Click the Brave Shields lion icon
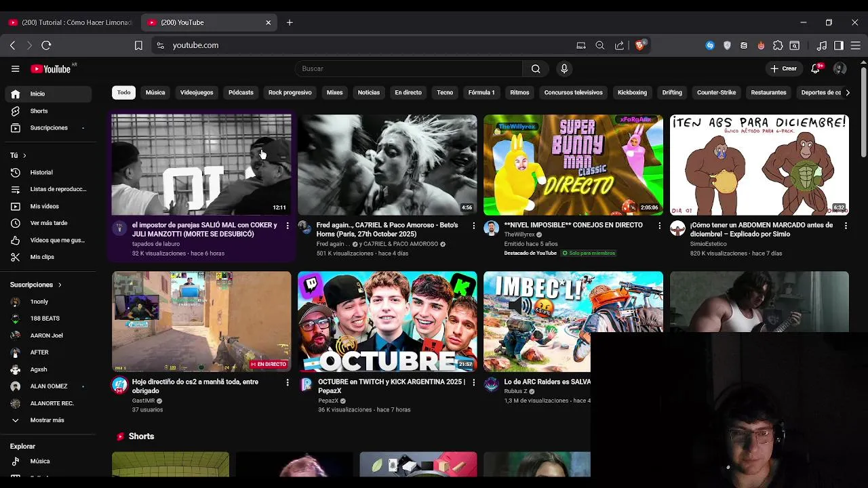The height and width of the screenshot is (488, 868). (x=639, y=45)
